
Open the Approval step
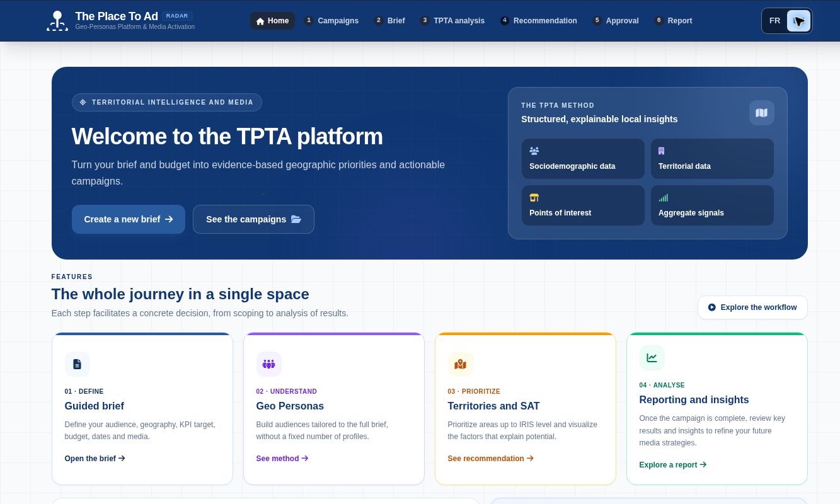616,21
